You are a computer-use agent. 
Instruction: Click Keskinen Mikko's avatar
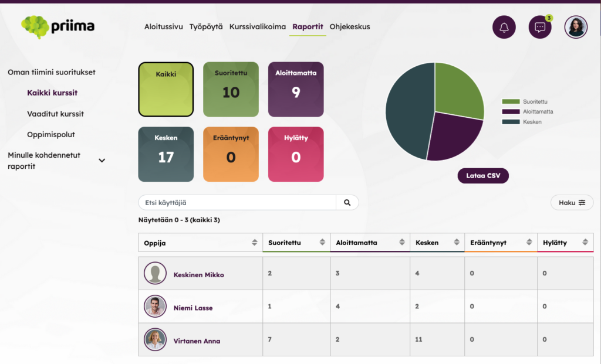click(155, 273)
